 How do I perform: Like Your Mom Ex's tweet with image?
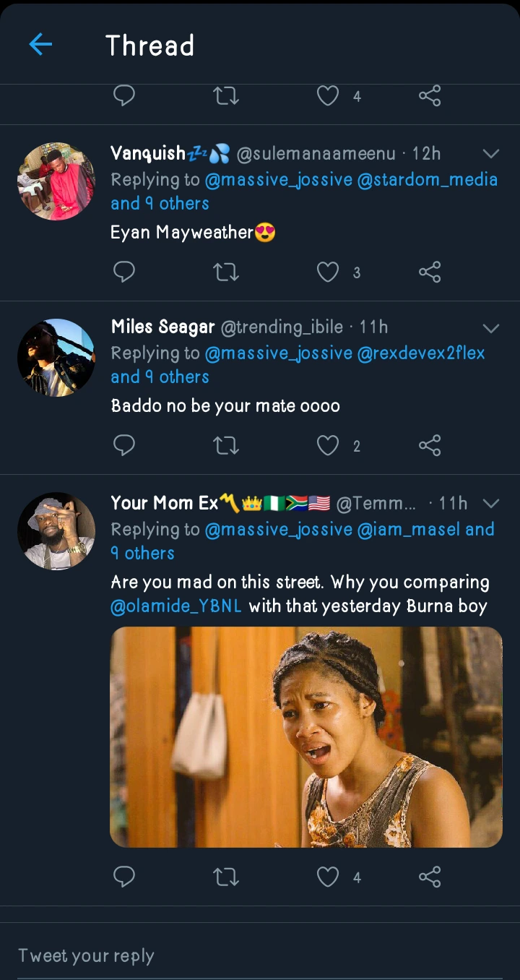point(328,877)
